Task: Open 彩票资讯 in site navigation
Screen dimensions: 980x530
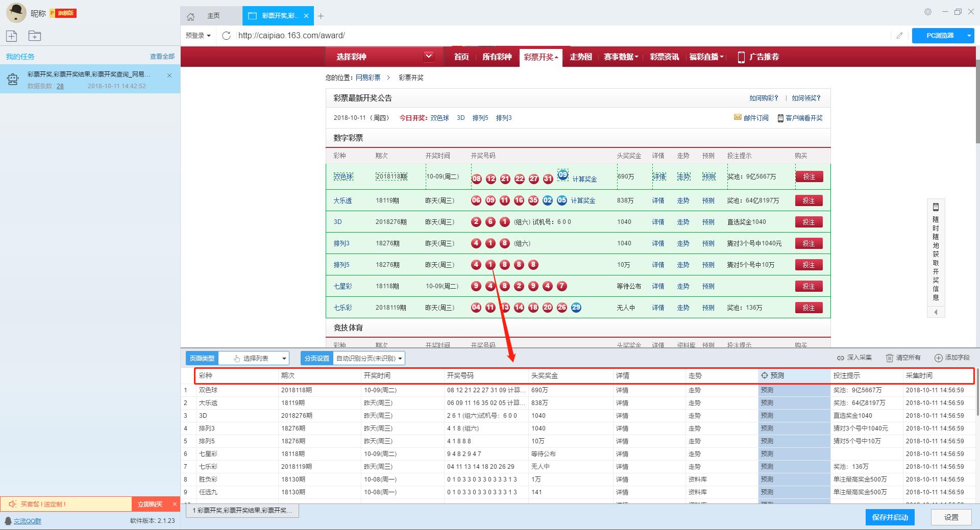Action: coord(664,57)
